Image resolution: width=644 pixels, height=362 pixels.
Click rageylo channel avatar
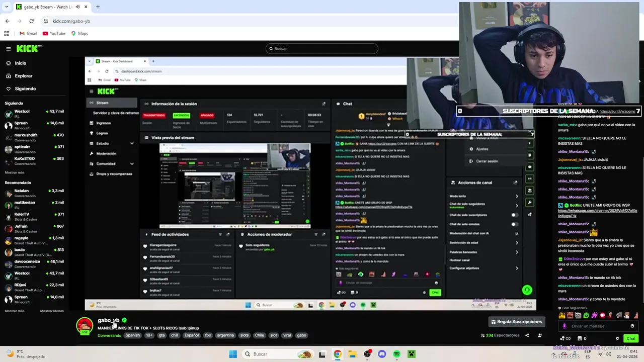(x=9, y=240)
